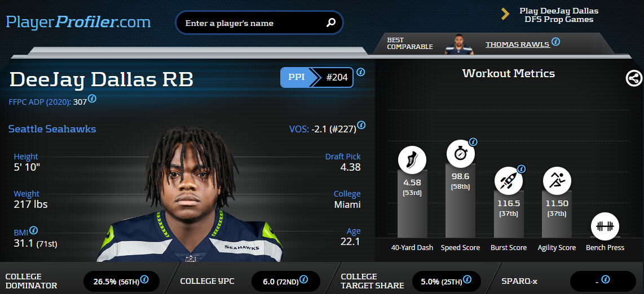Open the share icon near Workout Metrics

click(x=634, y=78)
